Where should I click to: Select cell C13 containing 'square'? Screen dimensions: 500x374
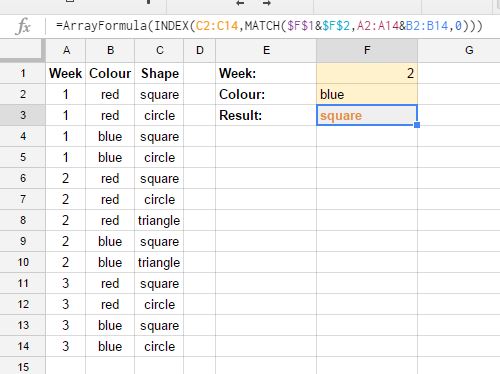point(159,325)
